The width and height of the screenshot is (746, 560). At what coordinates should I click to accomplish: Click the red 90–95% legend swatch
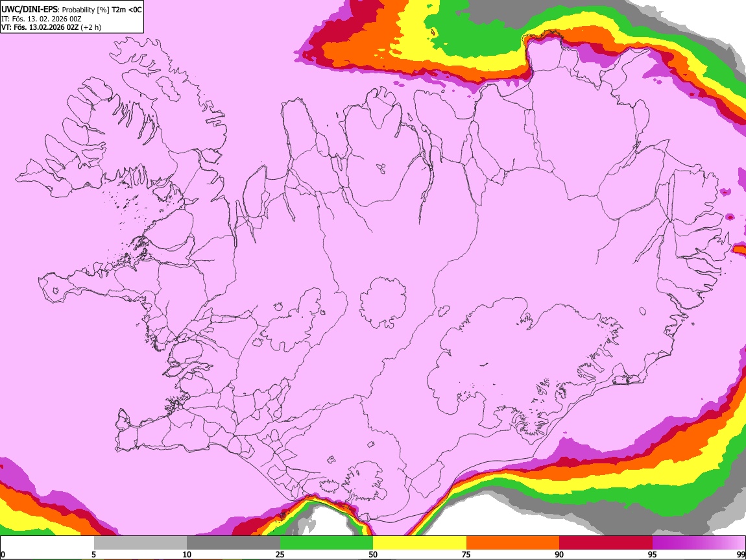pos(606,543)
